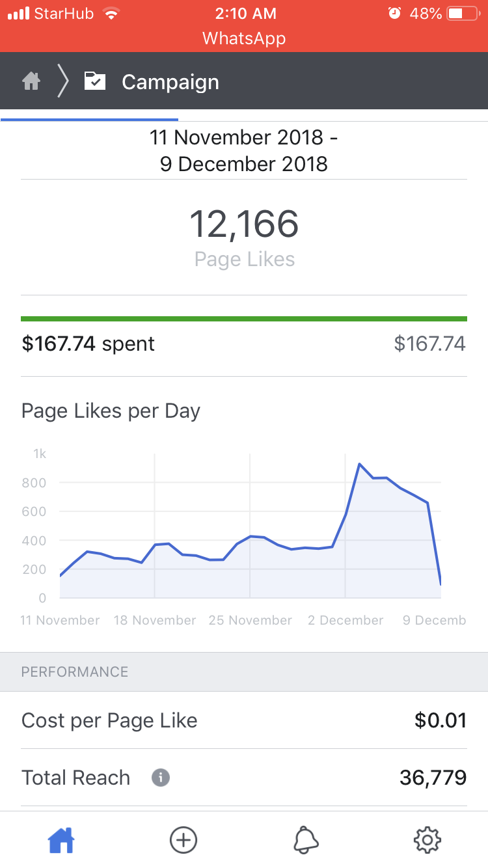This screenshot has height=868, width=488.
Task: Open the home tab in bottom bar
Action: (x=61, y=840)
